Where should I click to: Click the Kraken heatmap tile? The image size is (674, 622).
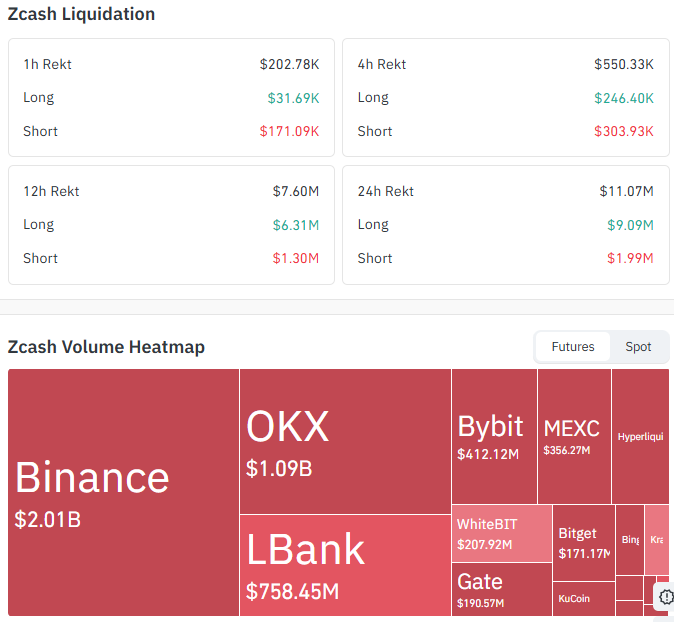coord(657,540)
